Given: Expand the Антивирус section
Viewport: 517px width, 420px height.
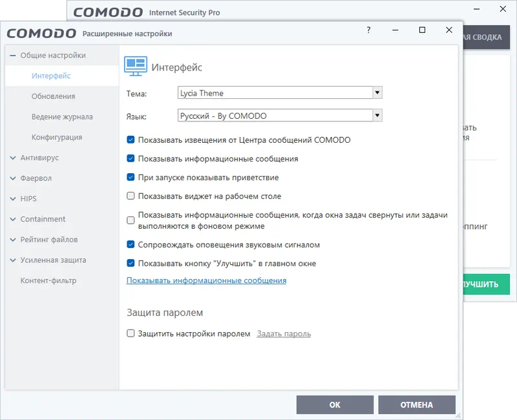Looking at the screenshot, I should pyautogui.click(x=13, y=158).
